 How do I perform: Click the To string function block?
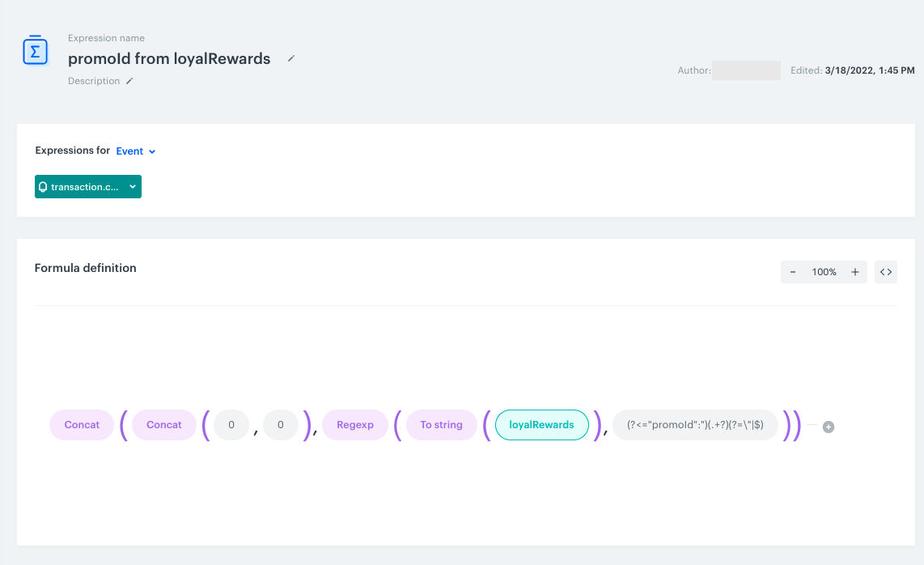[441, 424]
